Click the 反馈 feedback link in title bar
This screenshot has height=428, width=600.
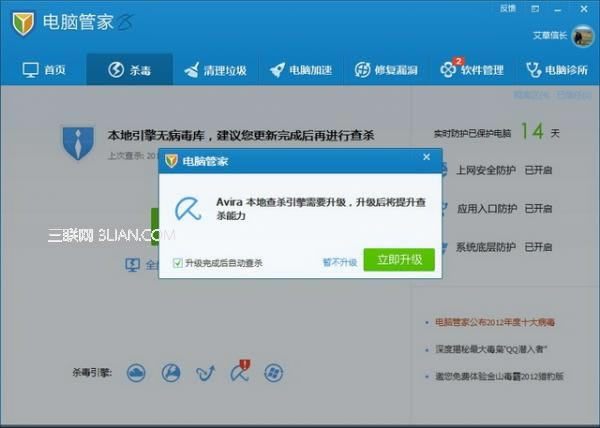(507, 8)
